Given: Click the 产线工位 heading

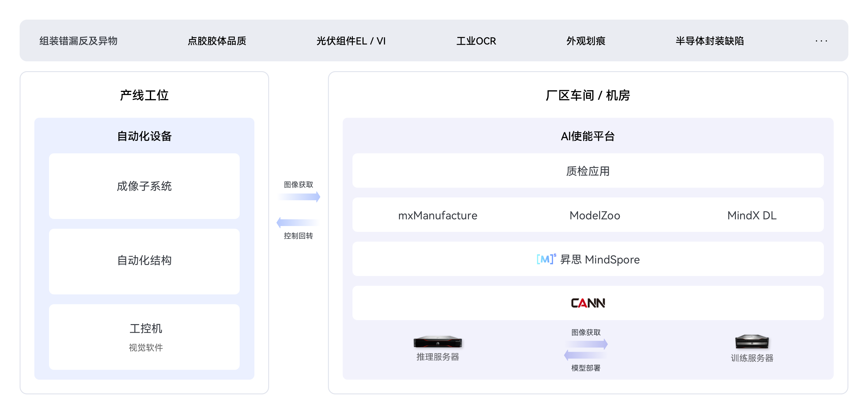Looking at the screenshot, I should coord(144,95).
